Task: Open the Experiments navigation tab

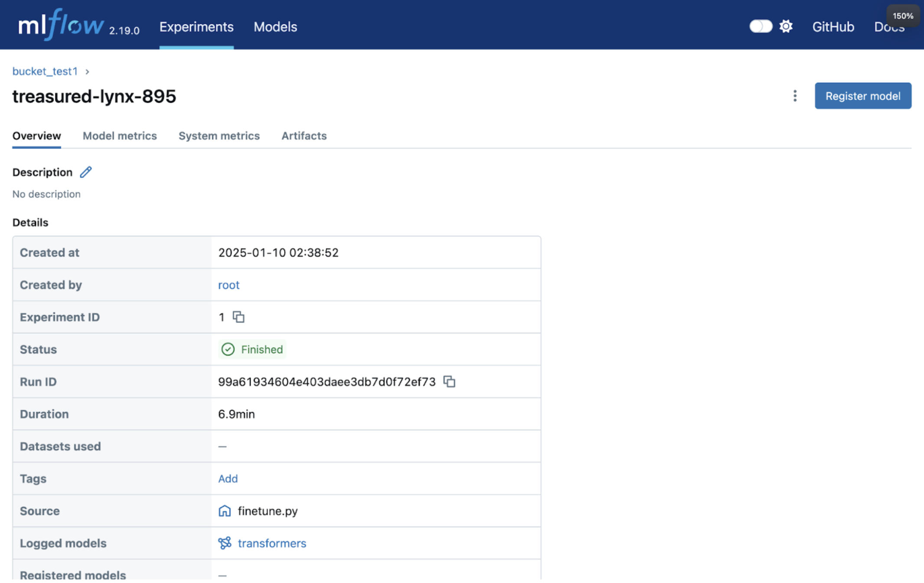Action: click(196, 27)
